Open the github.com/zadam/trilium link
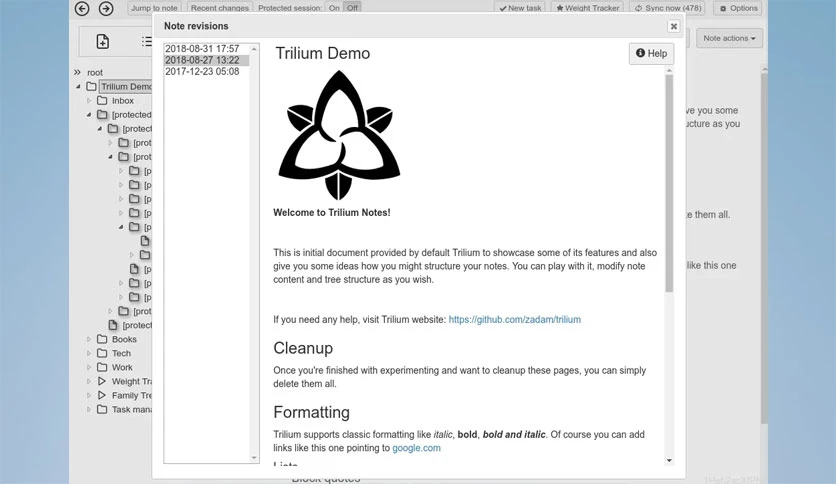836x484 pixels. click(515, 320)
